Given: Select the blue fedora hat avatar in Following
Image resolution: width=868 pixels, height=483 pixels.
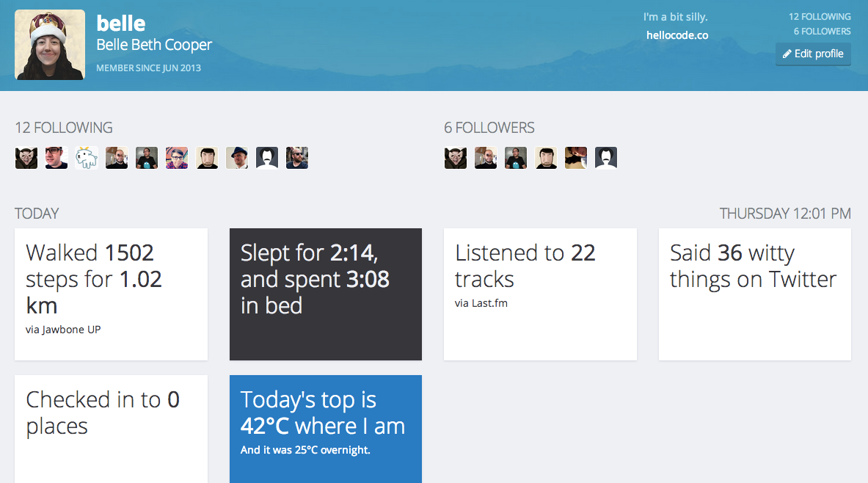Looking at the screenshot, I should [237, 158].
